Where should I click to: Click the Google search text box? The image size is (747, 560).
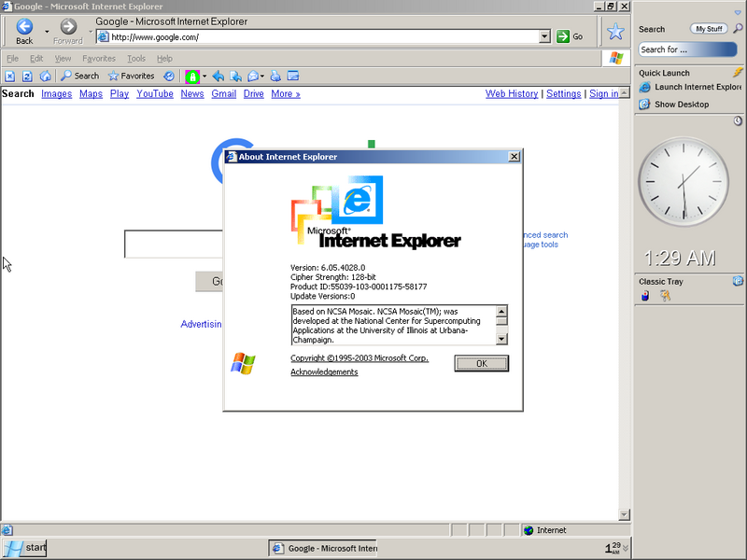[174, 244]
